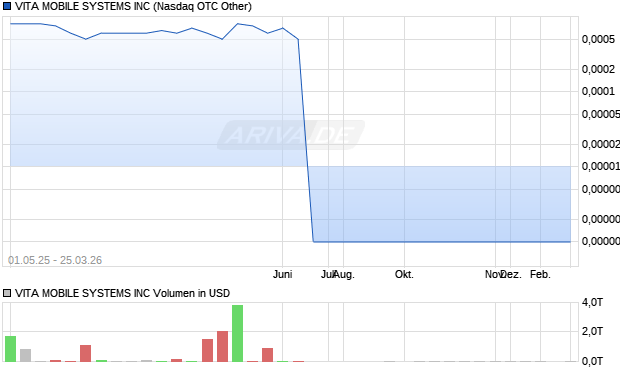Click the Feb. axis label
Image resolution: width=620 pixels, height=371 pixels.
coord(540,274)
